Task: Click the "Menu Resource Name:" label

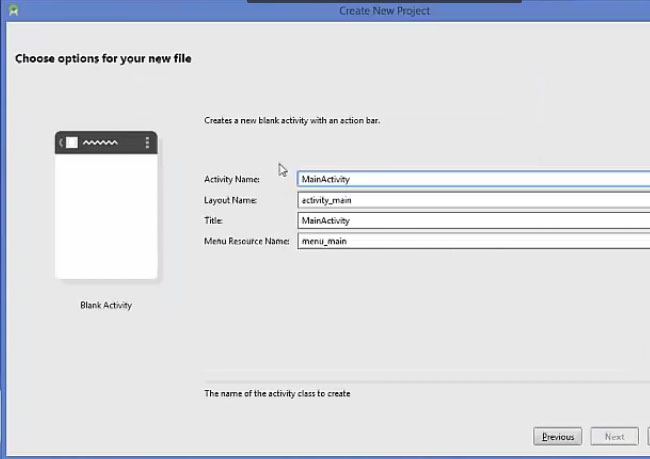Action: coord(247,241)
